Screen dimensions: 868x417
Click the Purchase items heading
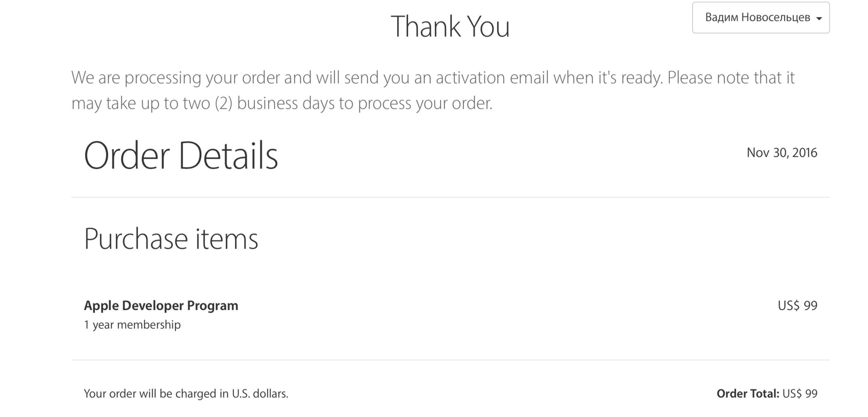[171, 239]
